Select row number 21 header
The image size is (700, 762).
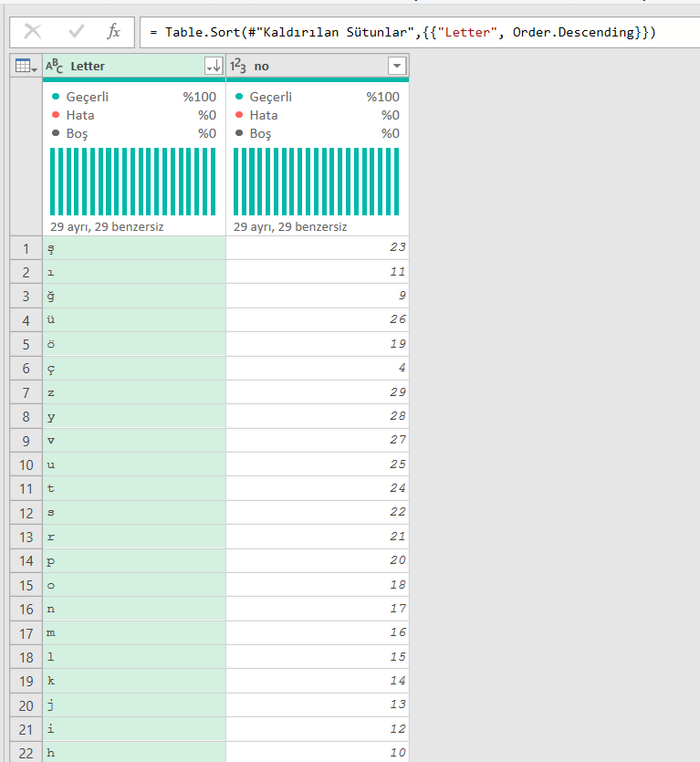[26, 729]
